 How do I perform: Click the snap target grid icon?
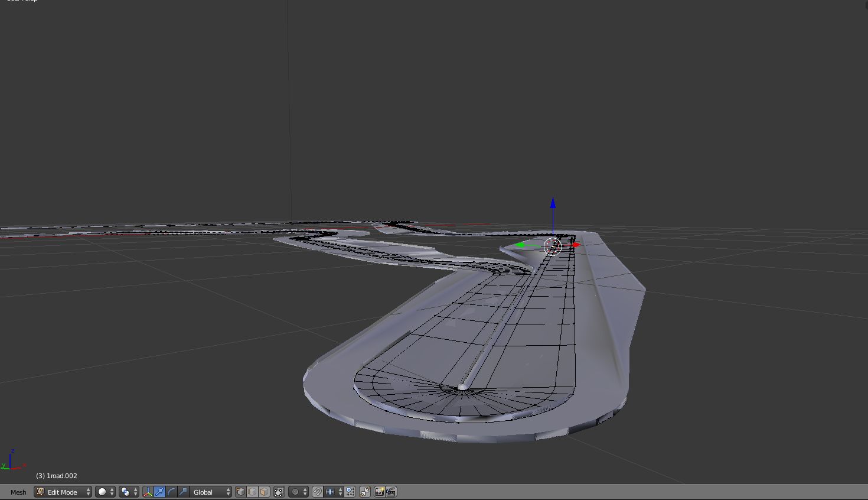[x=350, y=492]
